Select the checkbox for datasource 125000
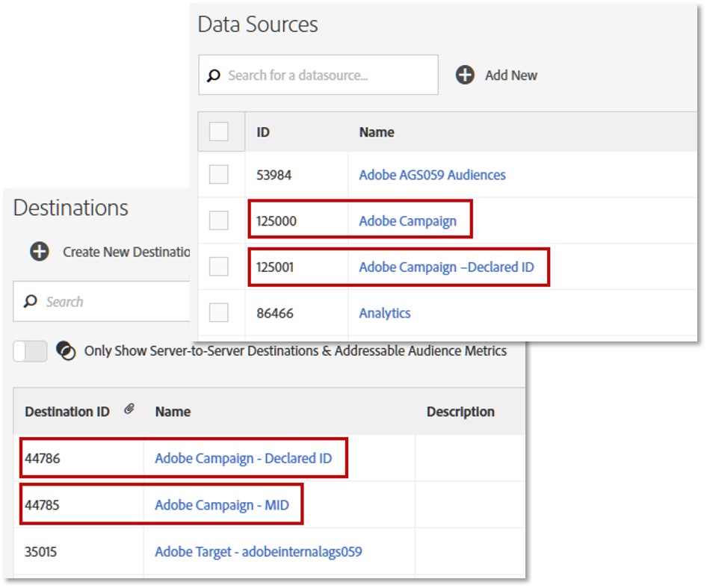The width and height of the screenshot is (707, 588). [x=219, y=220]
